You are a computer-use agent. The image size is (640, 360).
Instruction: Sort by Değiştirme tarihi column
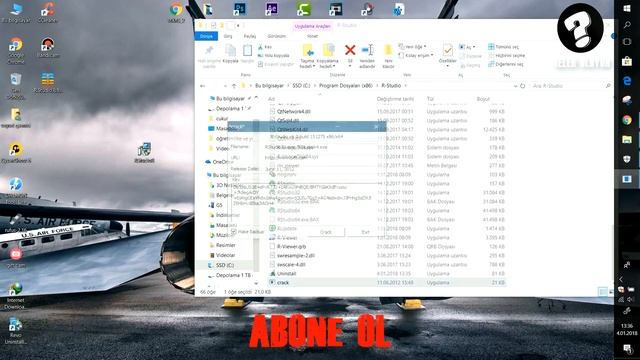tap(395, 99)
